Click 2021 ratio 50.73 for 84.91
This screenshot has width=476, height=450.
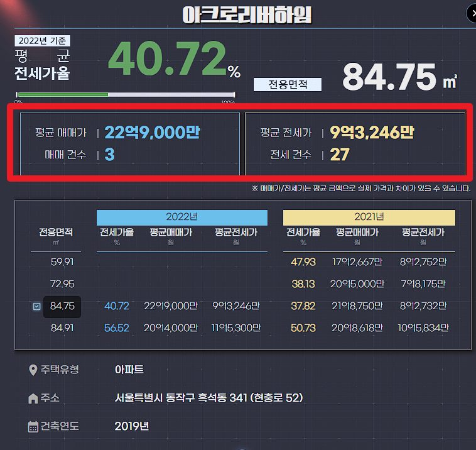pyautogui.click(x=303, y=328)
